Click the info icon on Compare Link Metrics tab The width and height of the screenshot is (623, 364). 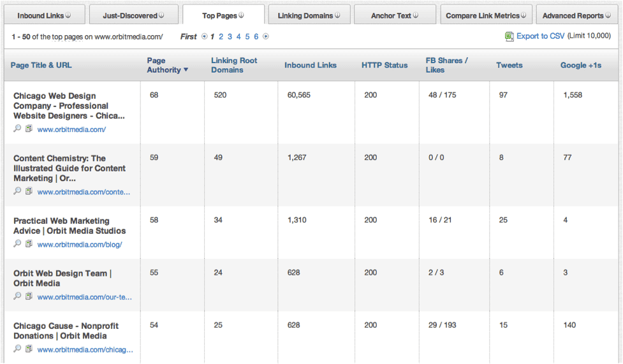pos(524,15)
